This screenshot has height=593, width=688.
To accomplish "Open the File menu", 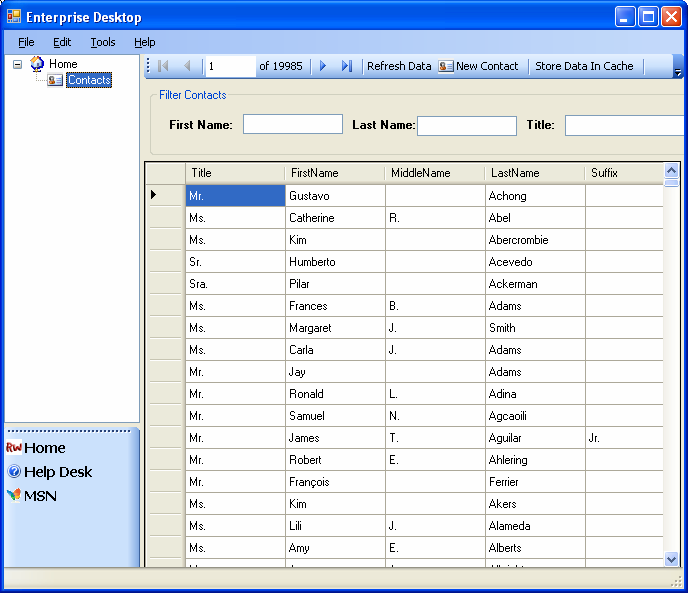I will point(26,42).
